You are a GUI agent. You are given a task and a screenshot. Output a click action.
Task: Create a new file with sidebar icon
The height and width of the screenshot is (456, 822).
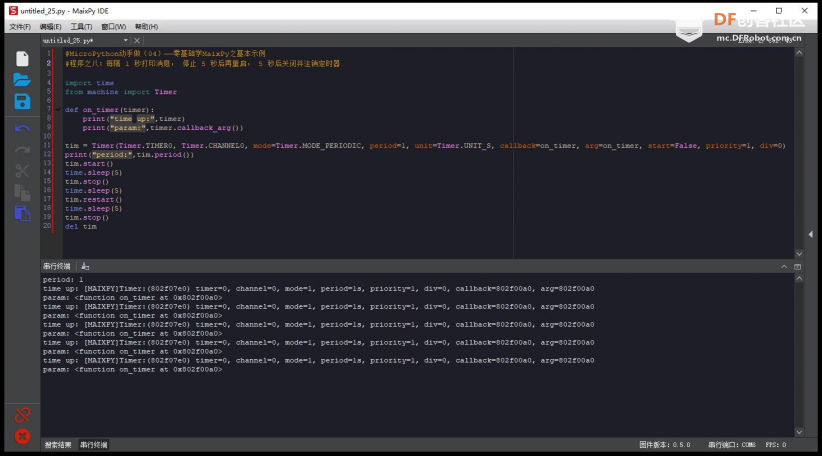coord(22,59)
